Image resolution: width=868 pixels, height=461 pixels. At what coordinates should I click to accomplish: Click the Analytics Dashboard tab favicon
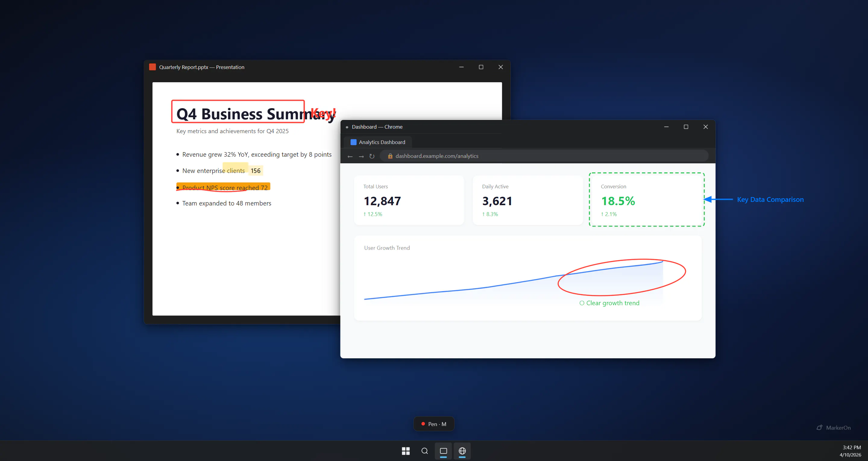pyautogui.click(x=353, y=142)
